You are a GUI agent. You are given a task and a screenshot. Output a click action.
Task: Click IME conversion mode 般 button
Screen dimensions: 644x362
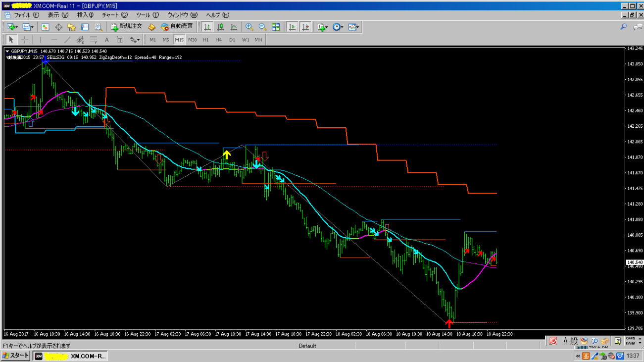[574, 341]
